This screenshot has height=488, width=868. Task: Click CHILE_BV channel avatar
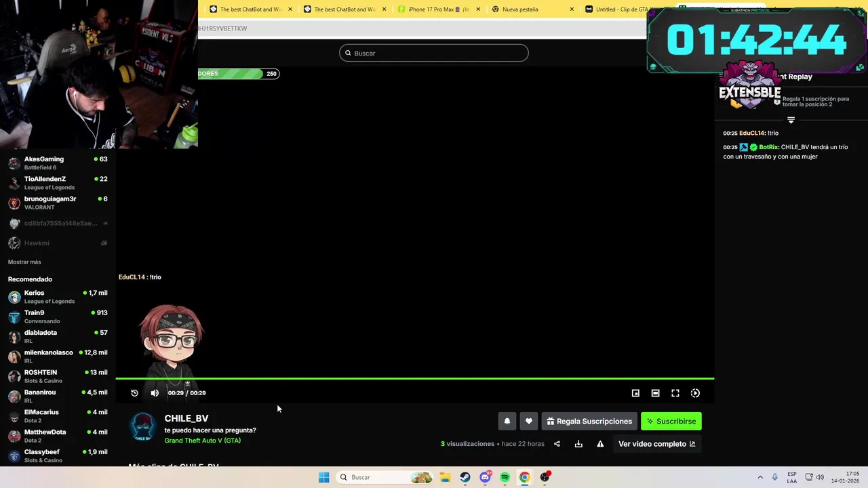(x=143, y=428)
